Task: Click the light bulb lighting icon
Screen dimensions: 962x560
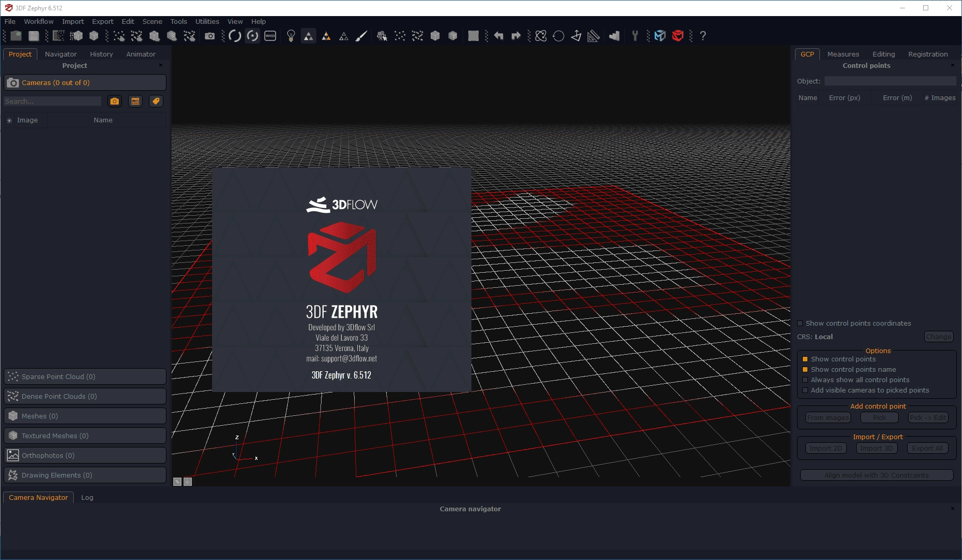Action: tap(291, 36)
